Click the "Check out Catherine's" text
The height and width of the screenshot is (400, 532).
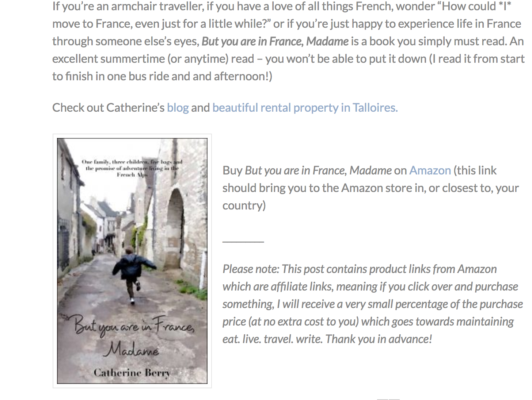coord(109,108)
